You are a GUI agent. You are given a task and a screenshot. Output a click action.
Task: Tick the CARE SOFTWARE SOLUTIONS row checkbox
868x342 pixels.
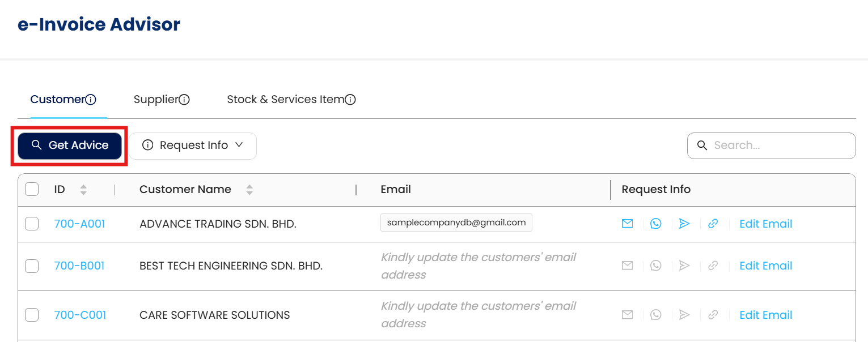click(32, 315)
